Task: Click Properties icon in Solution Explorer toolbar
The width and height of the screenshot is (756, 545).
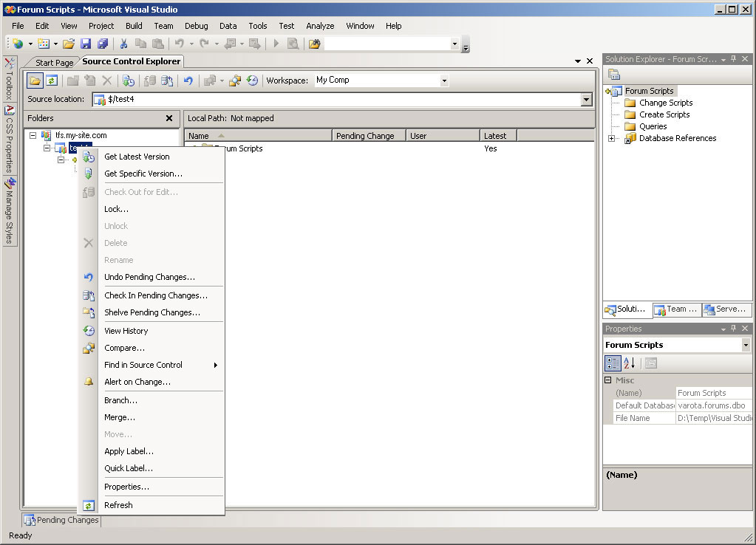Action: point(614,74)
